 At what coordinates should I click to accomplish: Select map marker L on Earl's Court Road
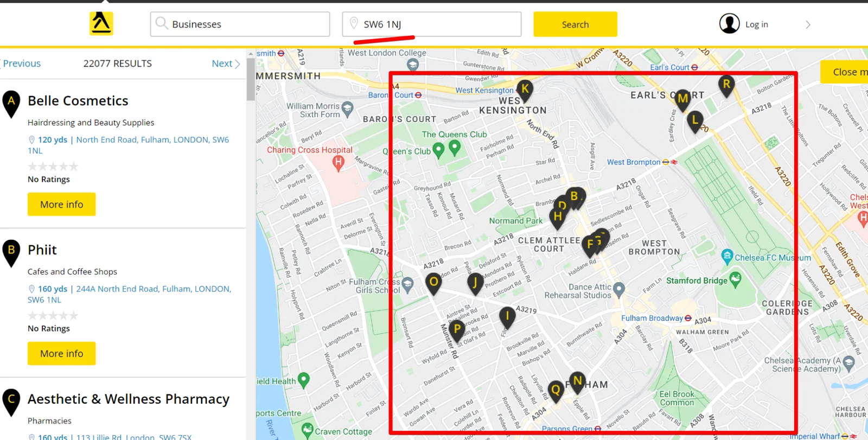(x=695, y=122)
